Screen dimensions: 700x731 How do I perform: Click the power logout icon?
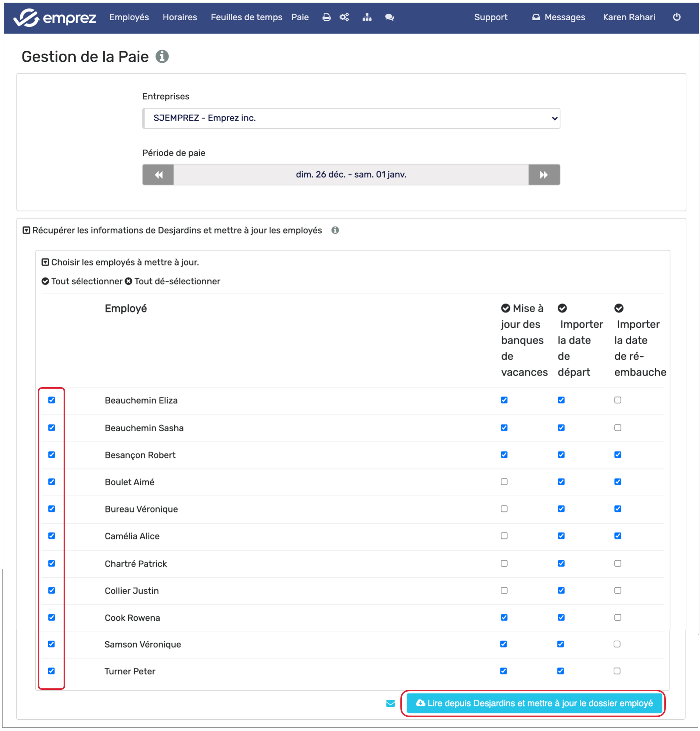pyautogui.click(x=676, y=17)
